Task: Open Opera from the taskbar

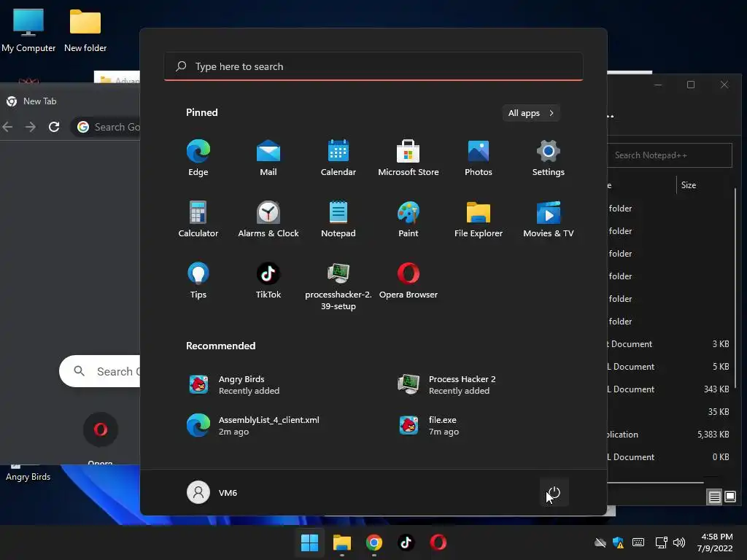Action: tap(438, 542)
